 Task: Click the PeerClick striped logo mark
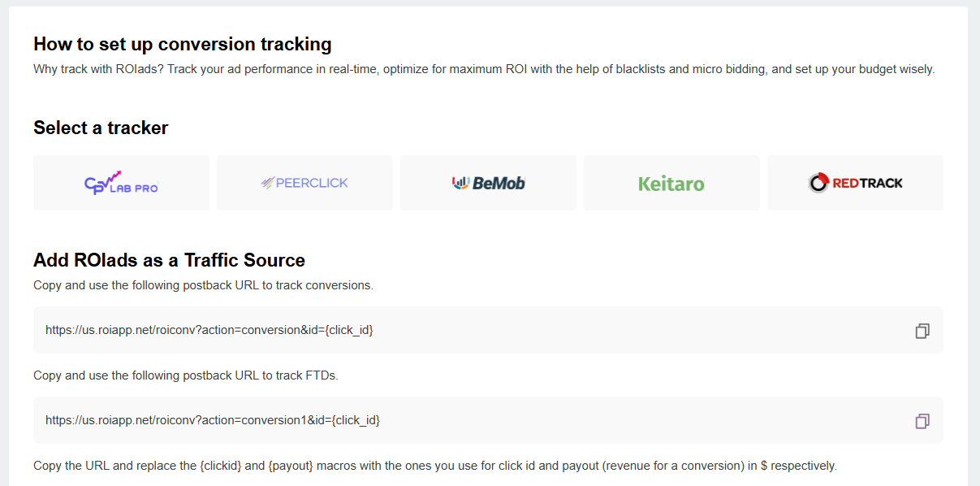[267, 184]
